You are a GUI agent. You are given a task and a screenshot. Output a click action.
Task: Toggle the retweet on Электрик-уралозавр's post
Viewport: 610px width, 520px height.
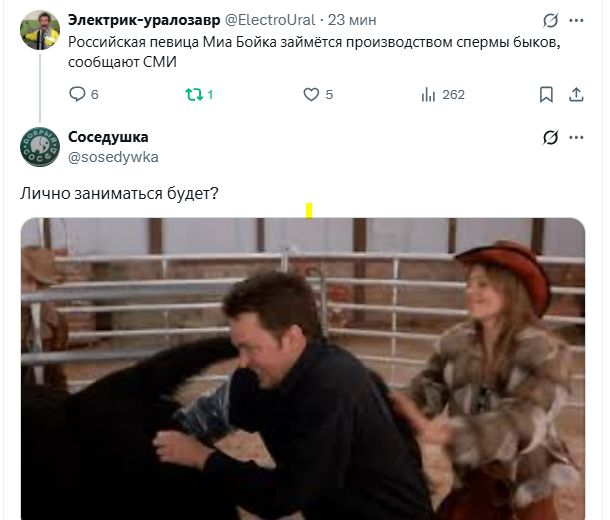[194, 95]
